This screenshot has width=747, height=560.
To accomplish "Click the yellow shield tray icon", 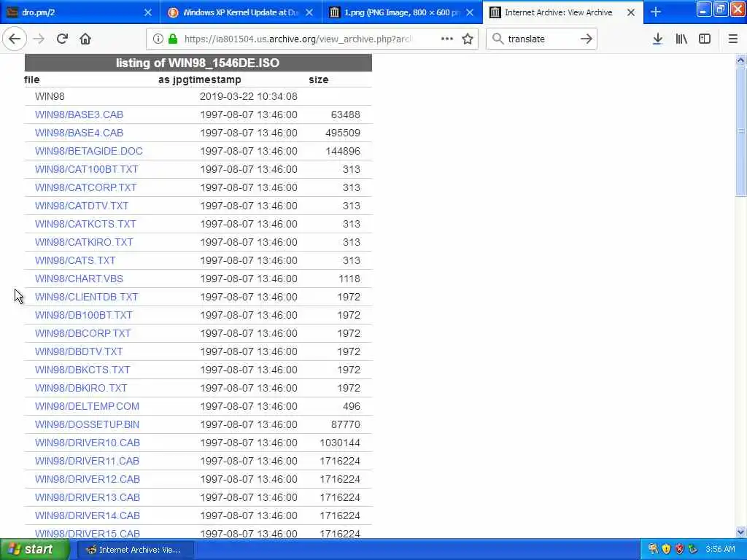I will pyautogui.click(x=667, y=550).
